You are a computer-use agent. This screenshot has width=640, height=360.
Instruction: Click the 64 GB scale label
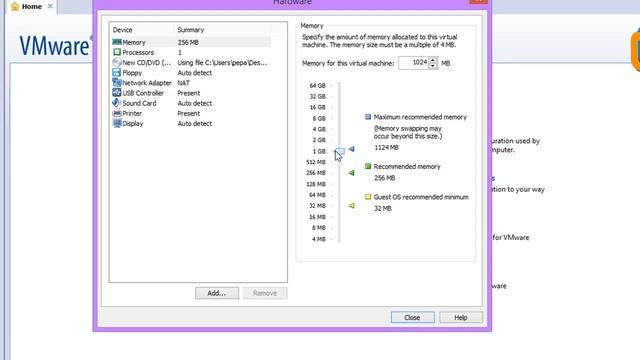coord(318,86)
